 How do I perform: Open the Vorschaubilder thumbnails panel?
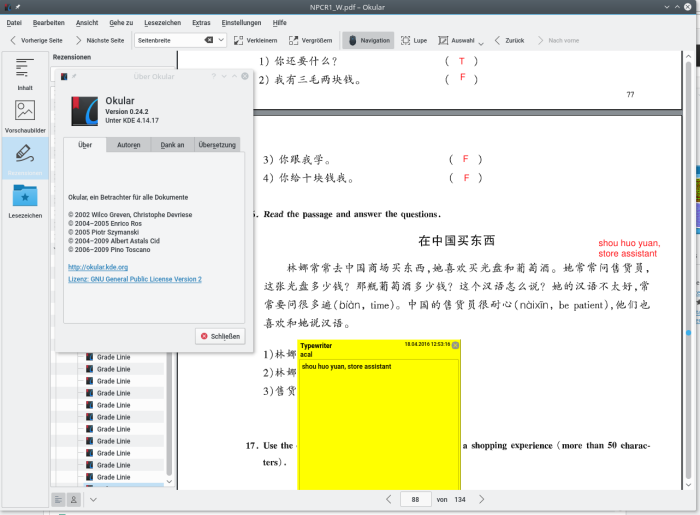coord(25,116)
